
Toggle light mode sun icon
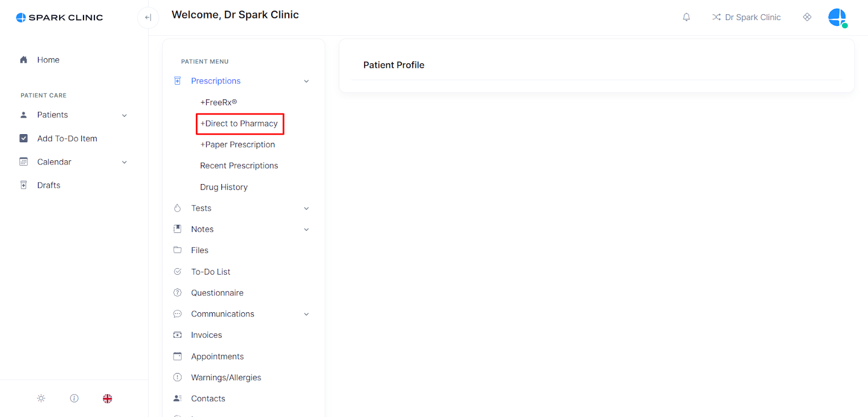click(x=41, y=399)
